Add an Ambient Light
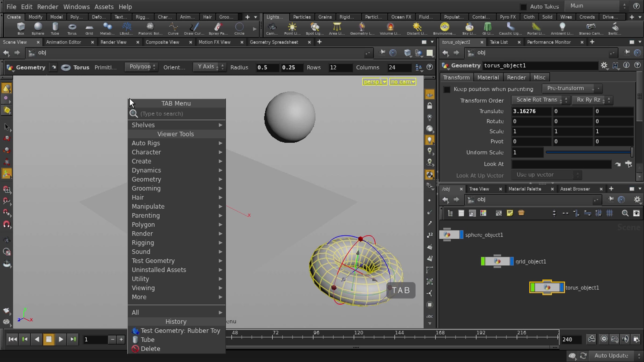 562,29
